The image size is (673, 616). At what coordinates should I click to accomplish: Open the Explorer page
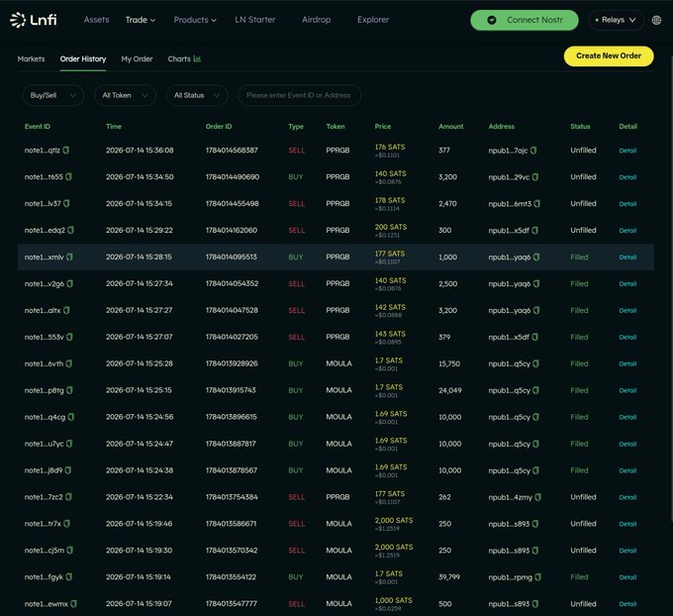point(373,20)
